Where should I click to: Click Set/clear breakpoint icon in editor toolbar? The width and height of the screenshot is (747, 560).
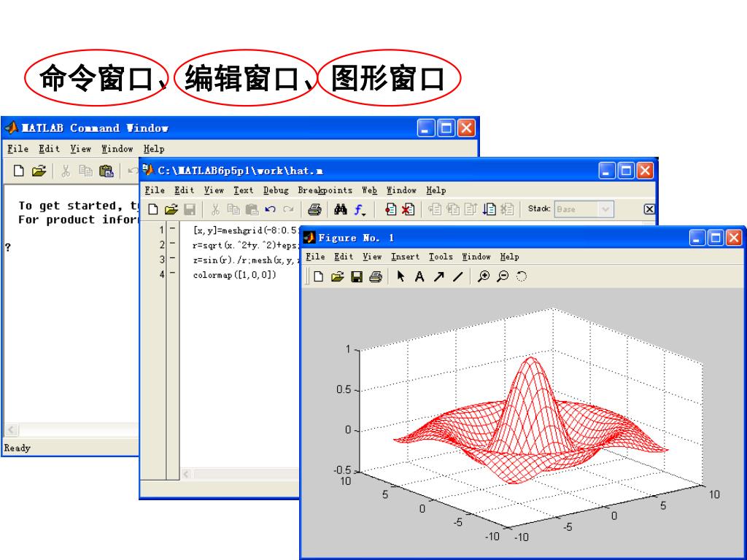[391, 209]
